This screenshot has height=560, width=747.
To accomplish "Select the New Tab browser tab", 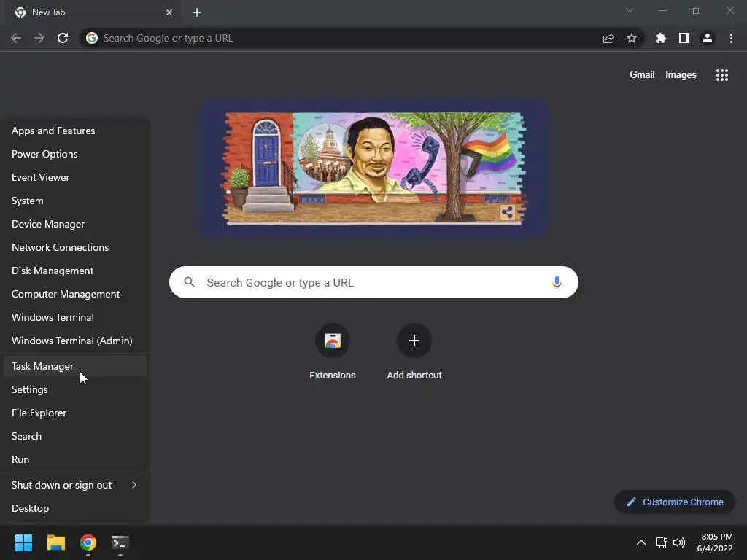I will coord(94,12).
